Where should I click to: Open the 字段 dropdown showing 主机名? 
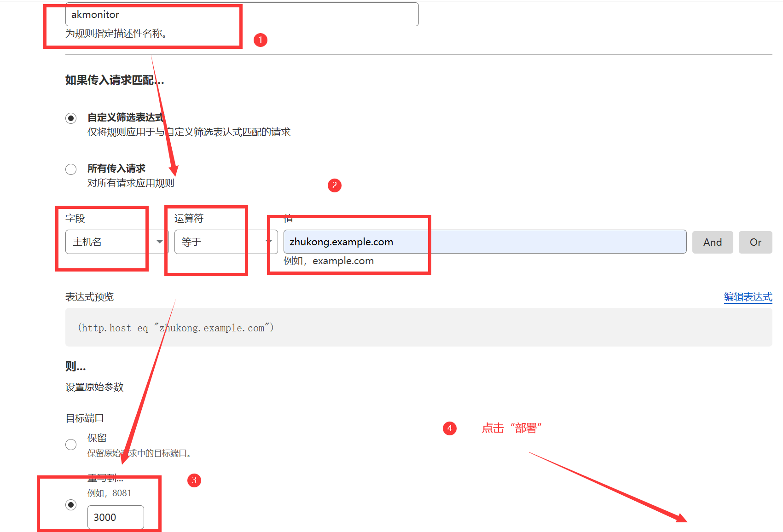(x=115, y=242)
